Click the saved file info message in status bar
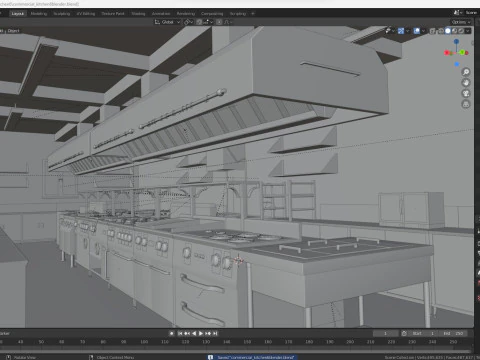Screen dimensions: 480x360 [x=252, y=357]
